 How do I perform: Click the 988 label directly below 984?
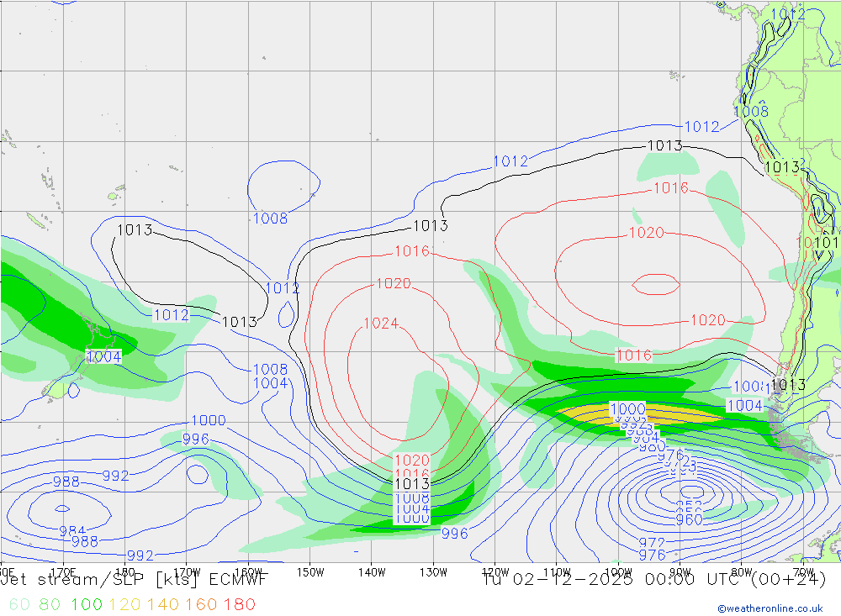click(x=85, y=541)
